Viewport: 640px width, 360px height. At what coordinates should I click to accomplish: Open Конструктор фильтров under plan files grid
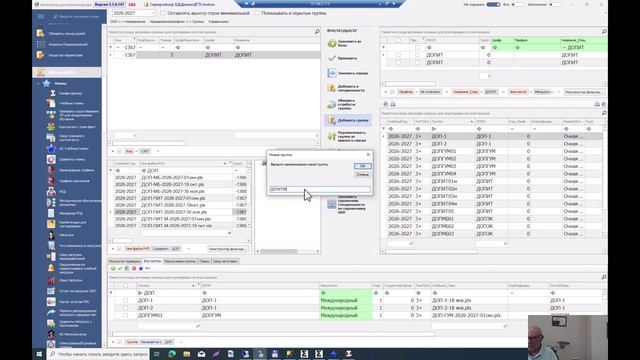pos(227,249)
